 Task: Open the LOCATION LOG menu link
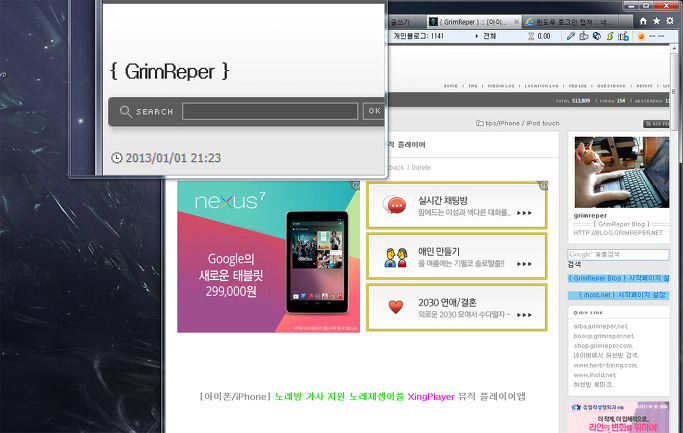click(x=541, y=86)
